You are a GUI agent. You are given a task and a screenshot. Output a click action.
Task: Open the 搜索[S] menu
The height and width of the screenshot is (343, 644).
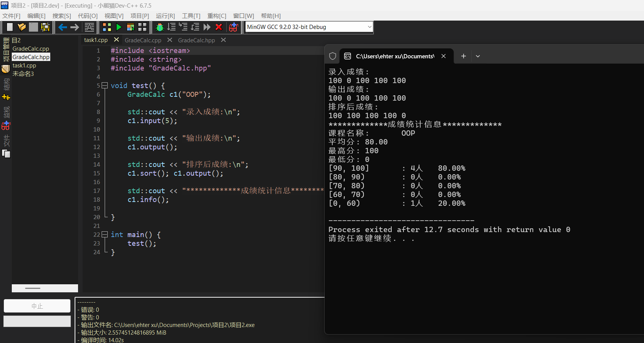[62, 16]
